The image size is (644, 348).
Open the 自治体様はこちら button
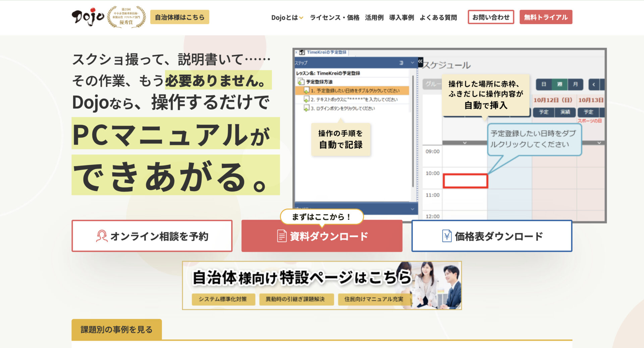point(179,17)
